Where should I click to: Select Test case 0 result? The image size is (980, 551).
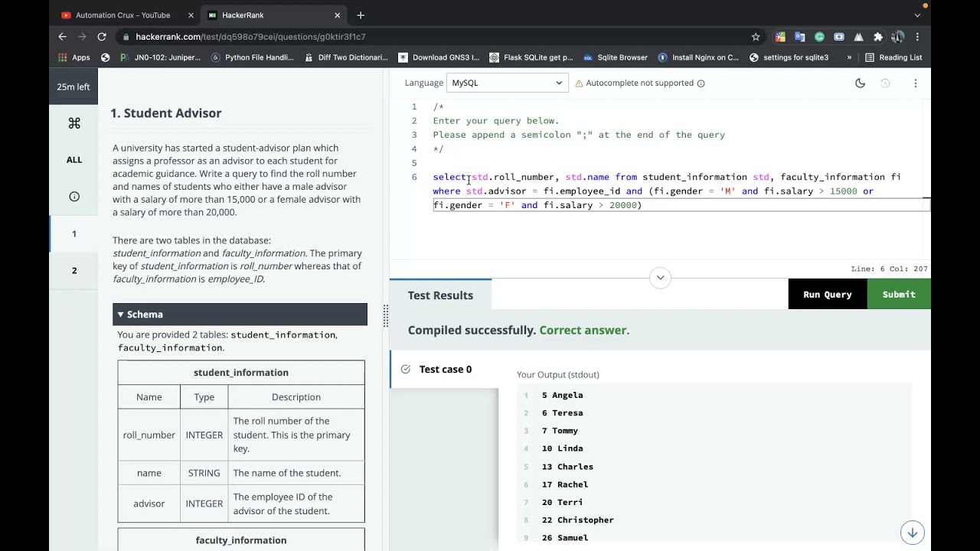[x=445, y=370]
